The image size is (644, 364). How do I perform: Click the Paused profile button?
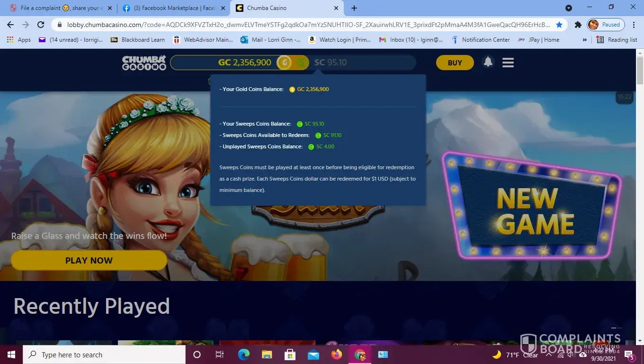(606, 25)
